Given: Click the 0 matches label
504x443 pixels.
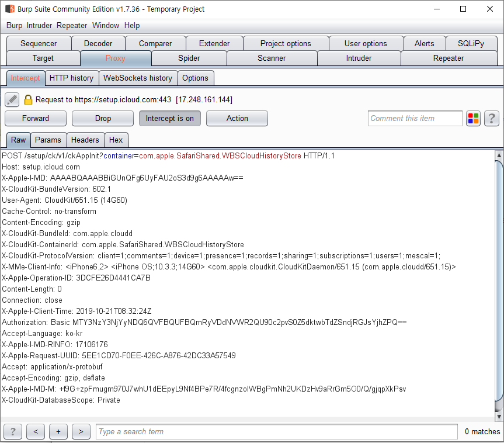Looking at the screenshot, I should [x=482, y=431].
